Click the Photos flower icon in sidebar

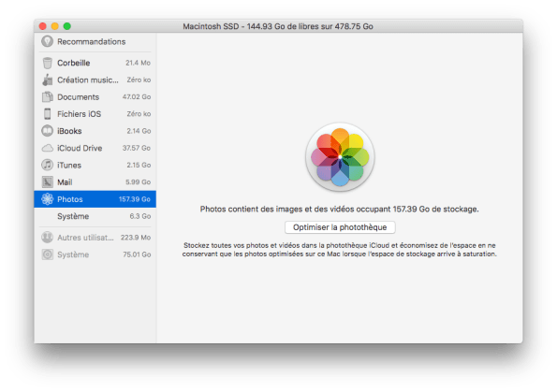[47, 199]
